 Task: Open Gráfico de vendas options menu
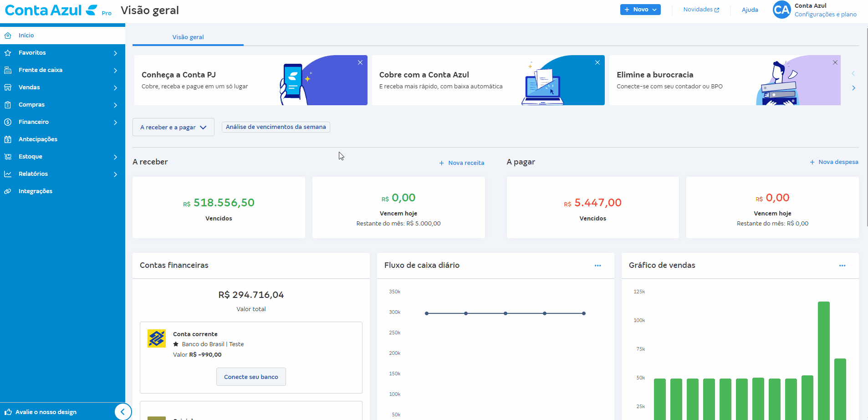click(842, 266)
